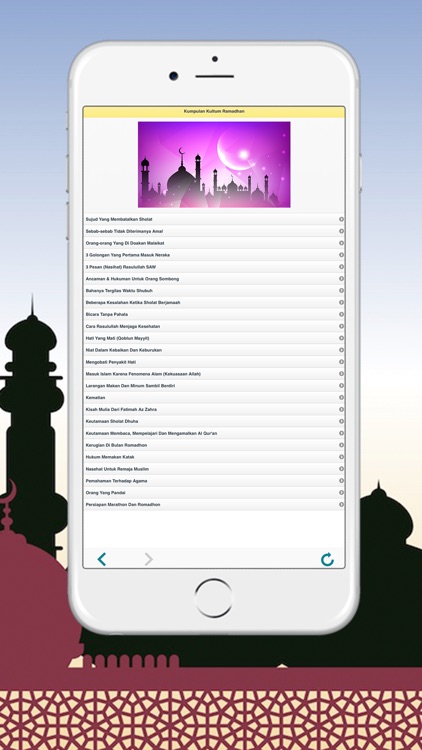Screen dimensions: 422x750
Task: Select Bicara Tanpa Pahala row
Action: tap(214, 314)
